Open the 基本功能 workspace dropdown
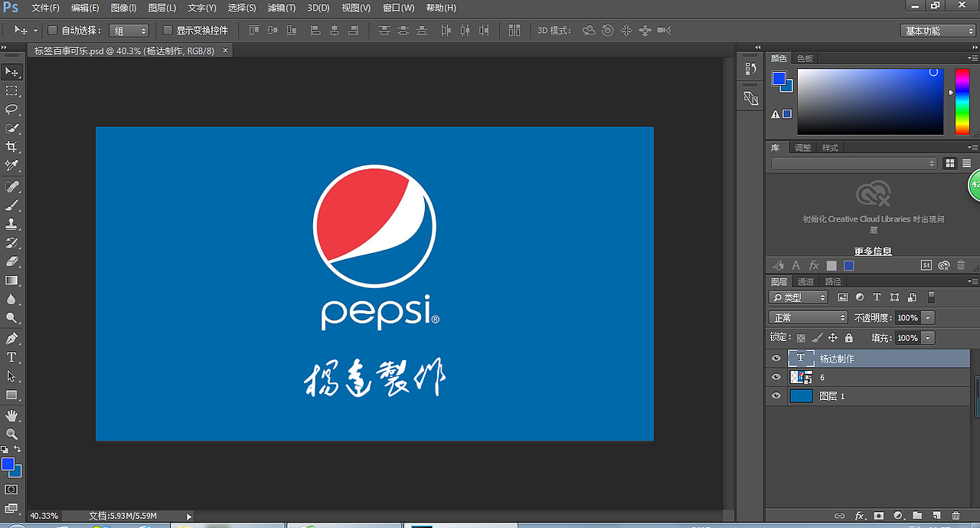The height and width of the screenshot is (528, 980). (938, 31)
